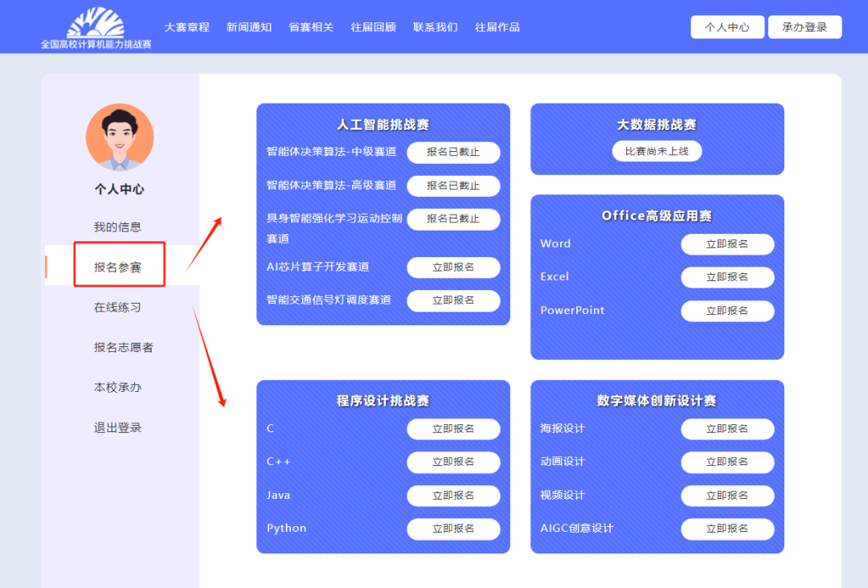Image resolution: width=868 pixels, height=588 pixels.
Task: Click the Python label text
Action: (x=287, y=529)
